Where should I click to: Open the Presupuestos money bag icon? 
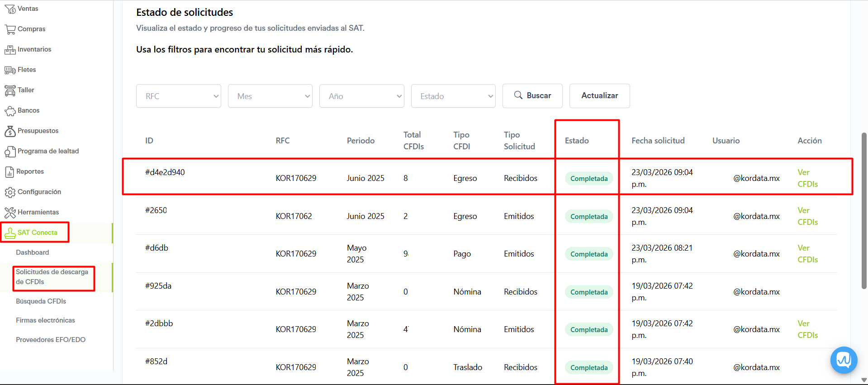pos(10,131)
